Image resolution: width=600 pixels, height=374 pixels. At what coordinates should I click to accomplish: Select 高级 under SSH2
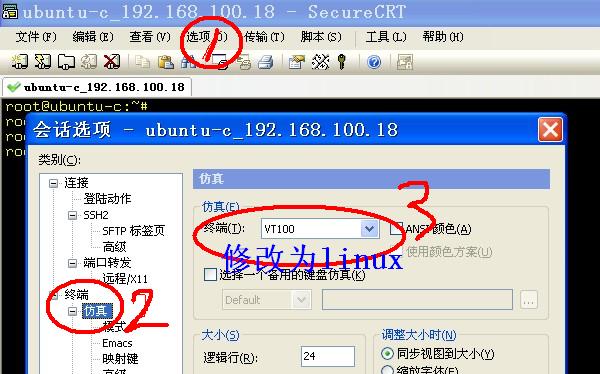coord(114,247)
